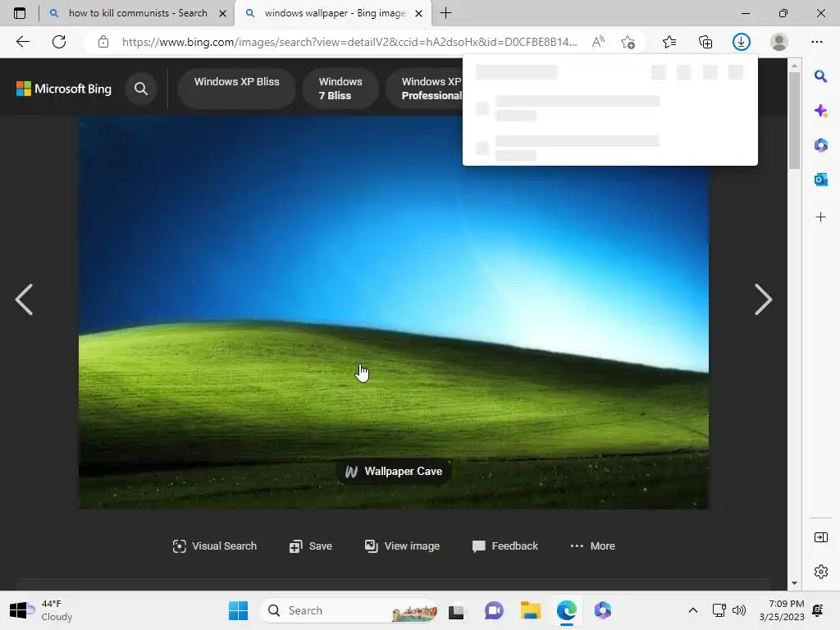
Task: Open the Downloads toolbar icon
Action: (x=742, y=42)
